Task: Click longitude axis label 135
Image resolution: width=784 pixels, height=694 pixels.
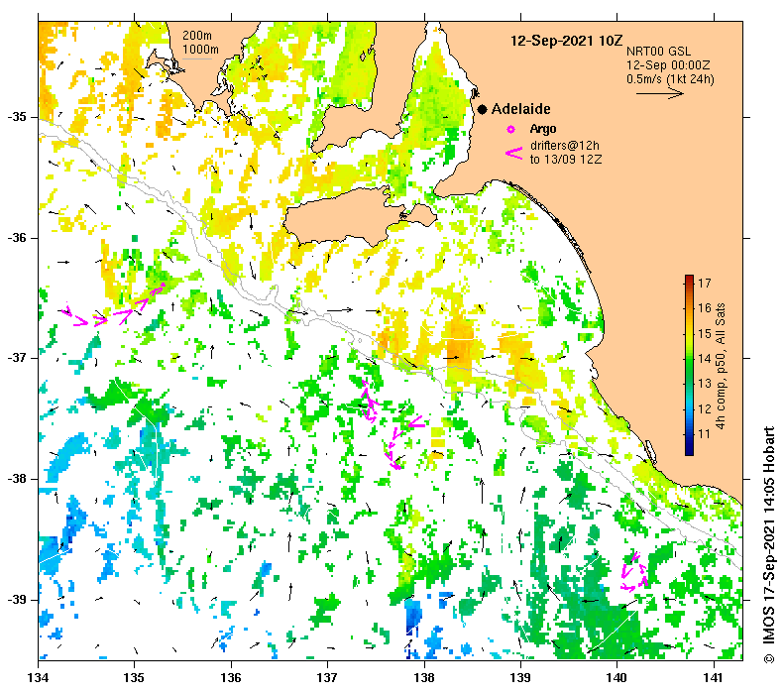Action: [x=135, y=678]
